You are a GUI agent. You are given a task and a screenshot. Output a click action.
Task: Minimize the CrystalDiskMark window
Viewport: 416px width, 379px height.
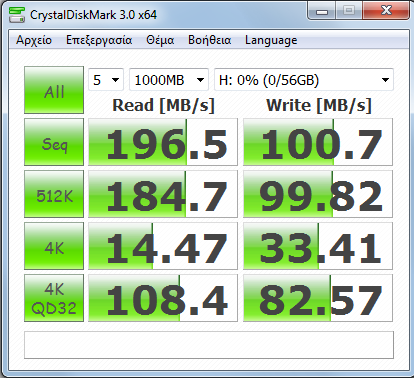322,11
